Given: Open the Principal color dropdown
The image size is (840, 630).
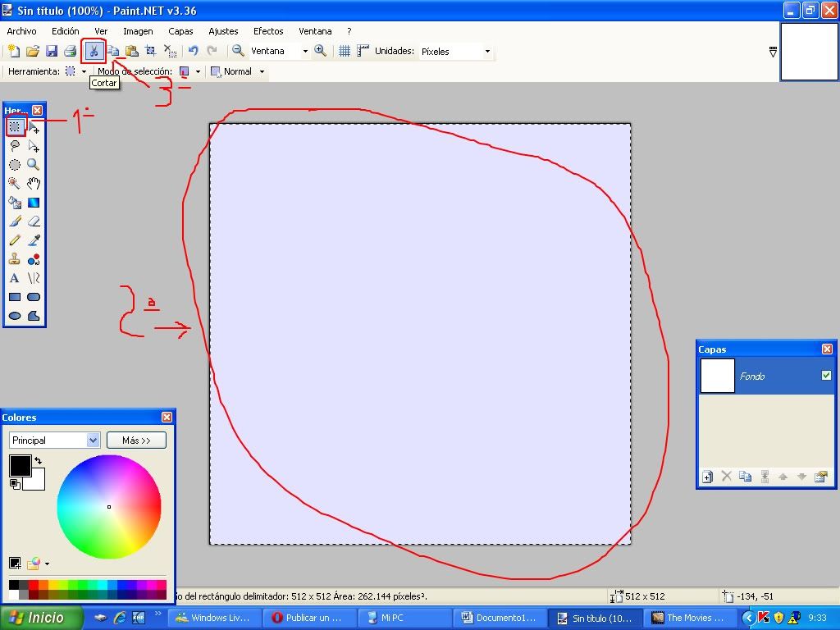Looking at the screenshot, I should point(54,441).
